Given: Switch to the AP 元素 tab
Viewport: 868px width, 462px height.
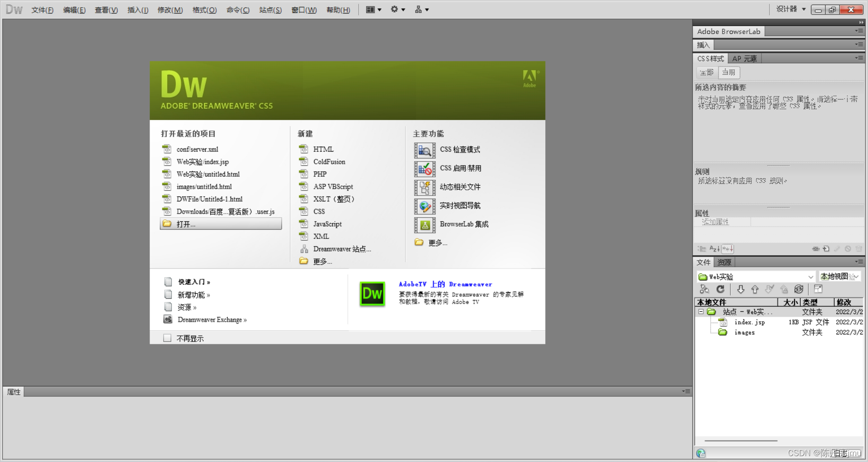Looking at the screenshot, I should coord(745,59).
